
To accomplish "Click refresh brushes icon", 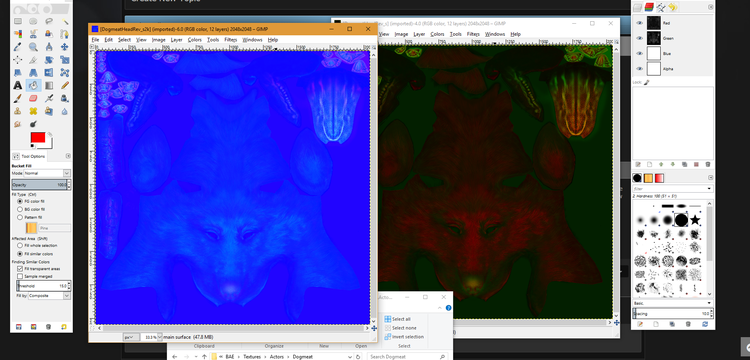I will [705, 324].
